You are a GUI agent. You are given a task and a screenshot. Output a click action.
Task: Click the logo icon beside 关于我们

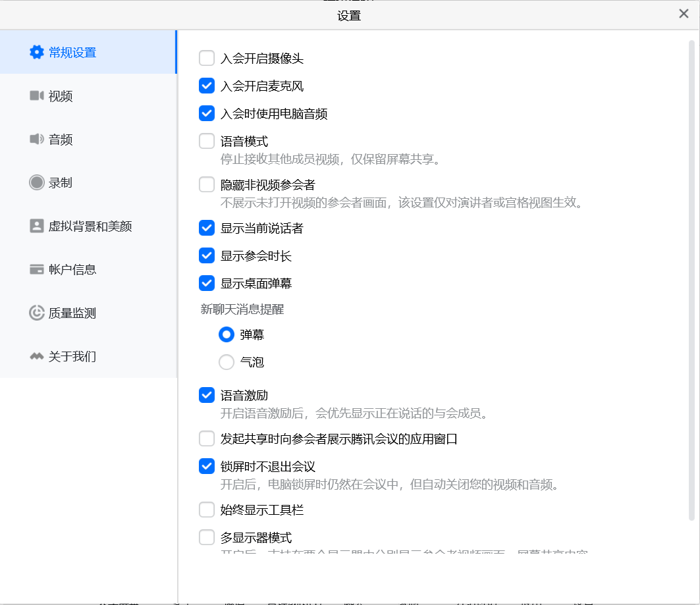coord(37,356)
